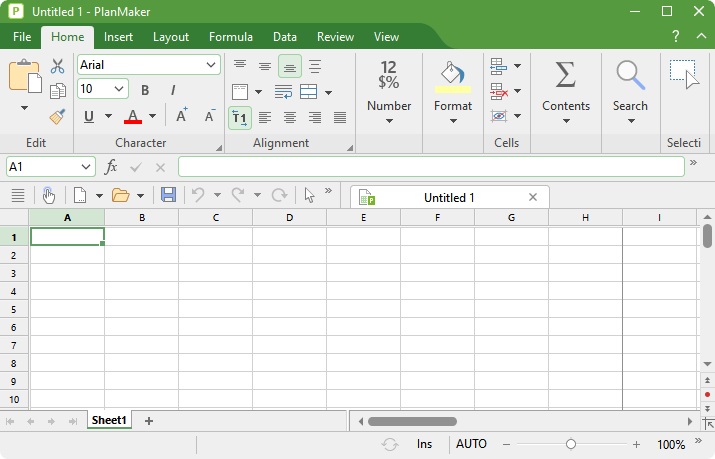Viewport: 715px width, 459px height.
Task: Click the Cut scissors icon
Action: 57,66
